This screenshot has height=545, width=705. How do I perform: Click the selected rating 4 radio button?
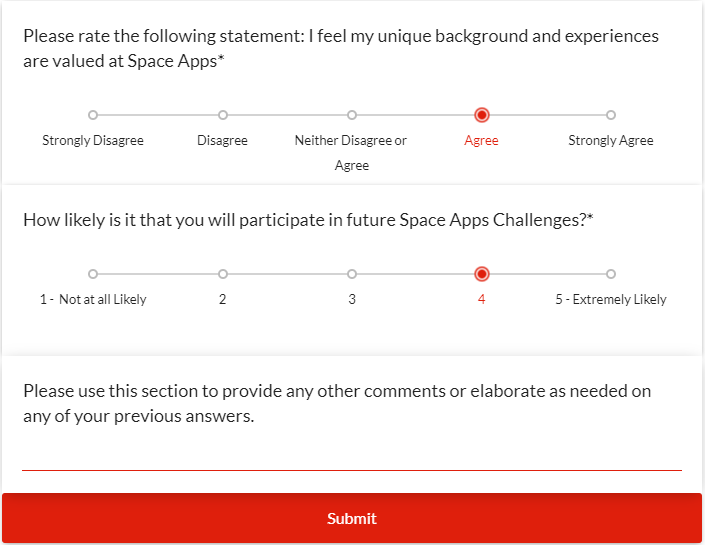click(x=481, y=274)
